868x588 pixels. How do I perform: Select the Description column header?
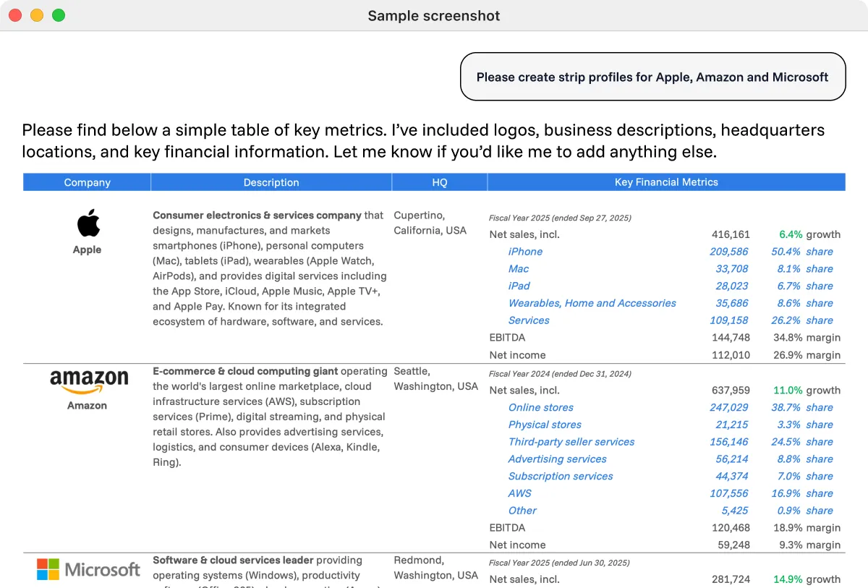click(x=271, y=182)
